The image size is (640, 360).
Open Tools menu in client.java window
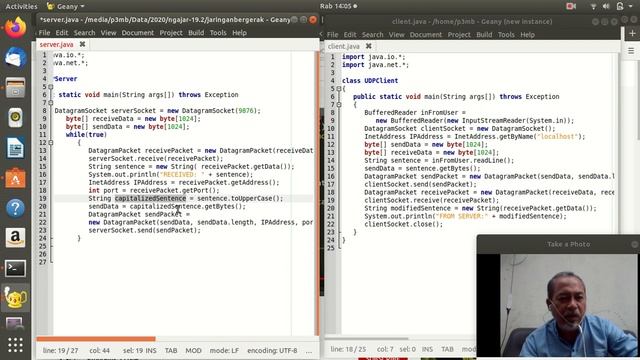[506, 35]
